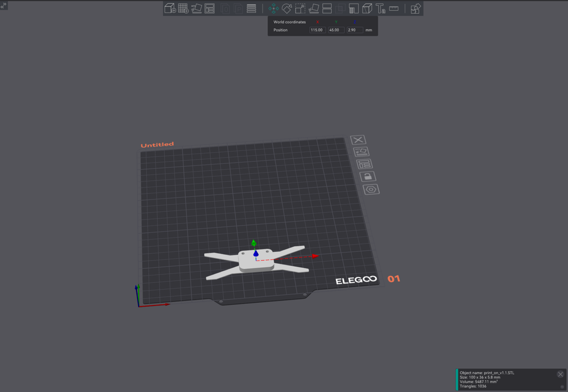Click the Z position value field
The height and width of the screenshot is (392, 568).
[x=354, y=30]
